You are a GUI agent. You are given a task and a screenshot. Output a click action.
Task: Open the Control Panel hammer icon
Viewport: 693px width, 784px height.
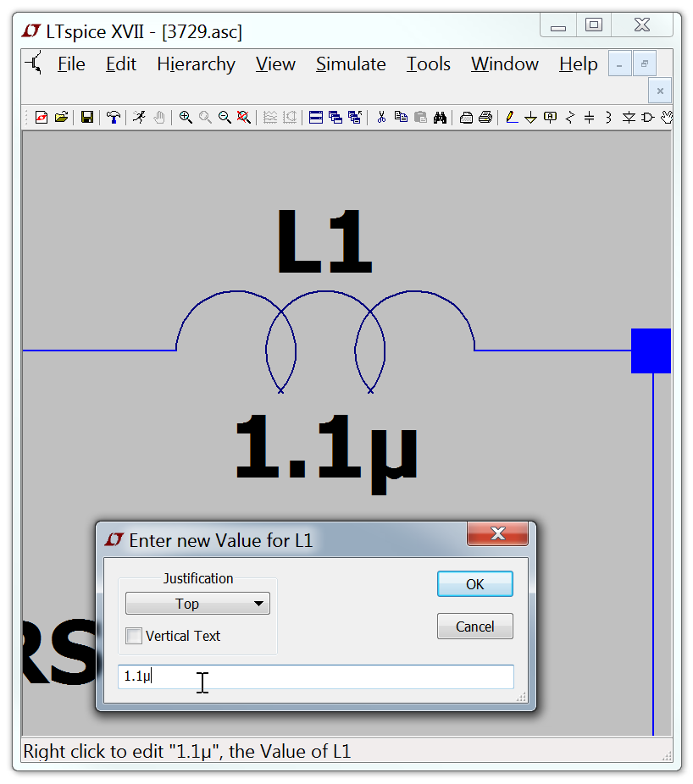(x=113, y=118)
